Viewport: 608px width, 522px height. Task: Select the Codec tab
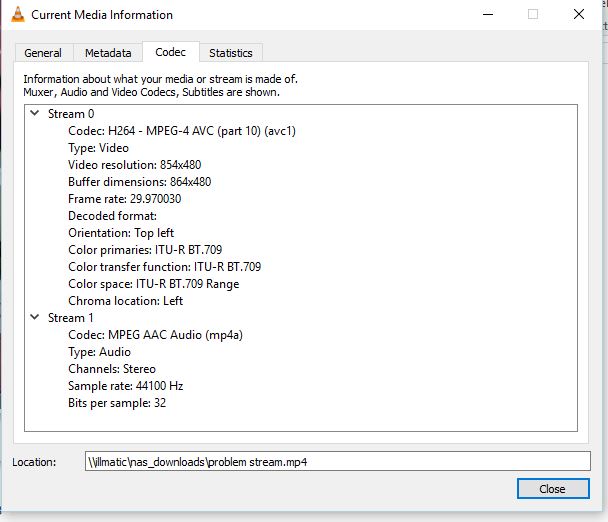(169, 52)
